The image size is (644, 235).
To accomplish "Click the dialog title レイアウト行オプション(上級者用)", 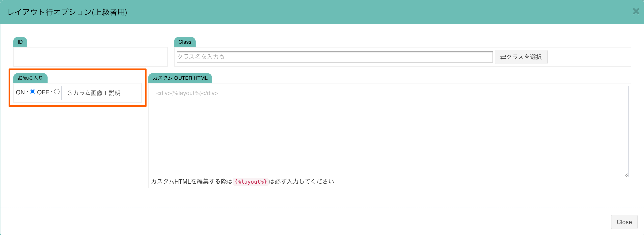I will click(x=67, y=12).
